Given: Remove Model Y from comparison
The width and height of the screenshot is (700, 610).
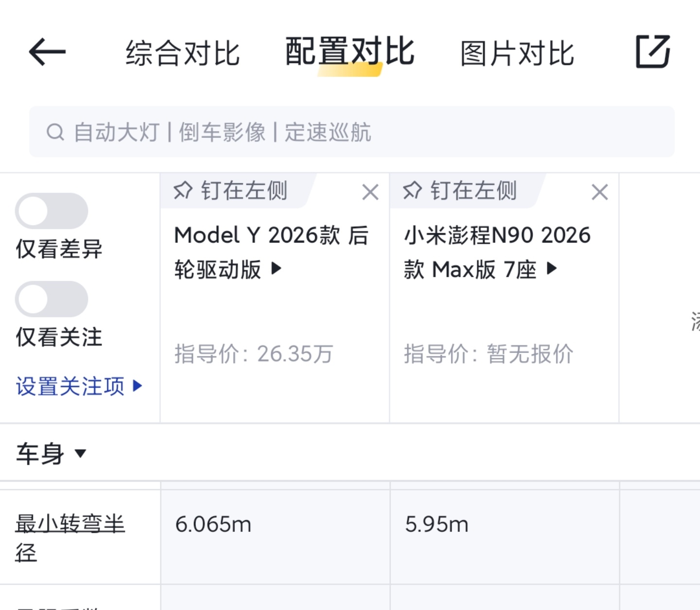Looking at the screenshot, I should click(370, 192).
